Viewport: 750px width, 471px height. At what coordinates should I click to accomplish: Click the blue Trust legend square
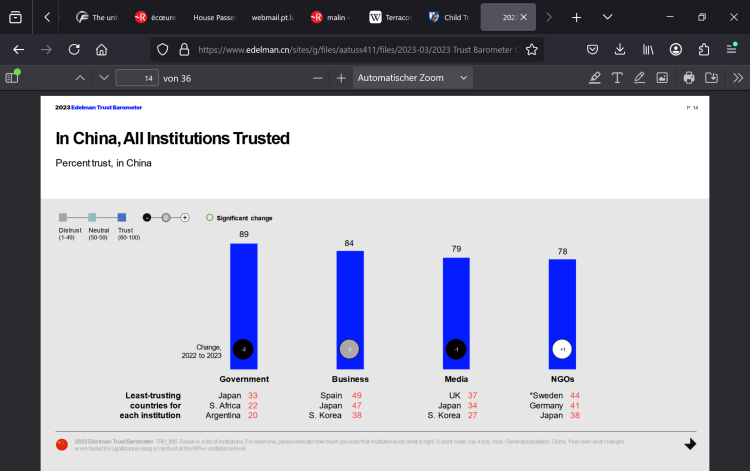click(x=122, y=218)
